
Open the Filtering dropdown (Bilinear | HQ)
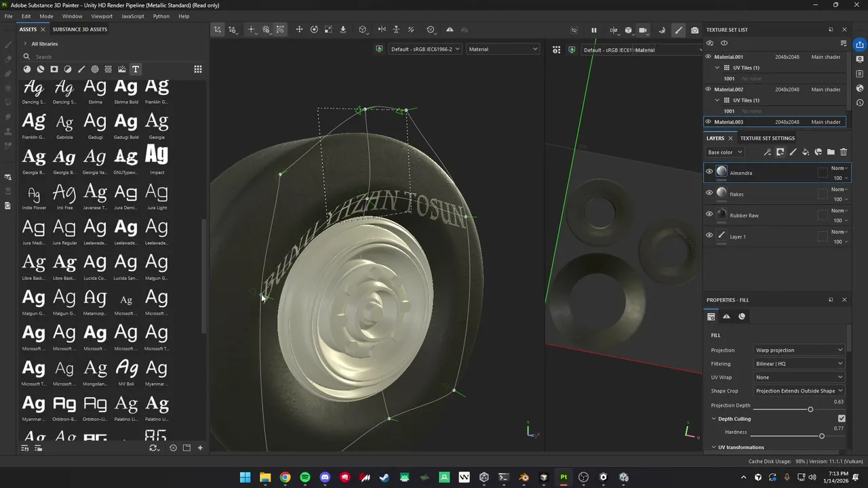(x=799, y=364)
